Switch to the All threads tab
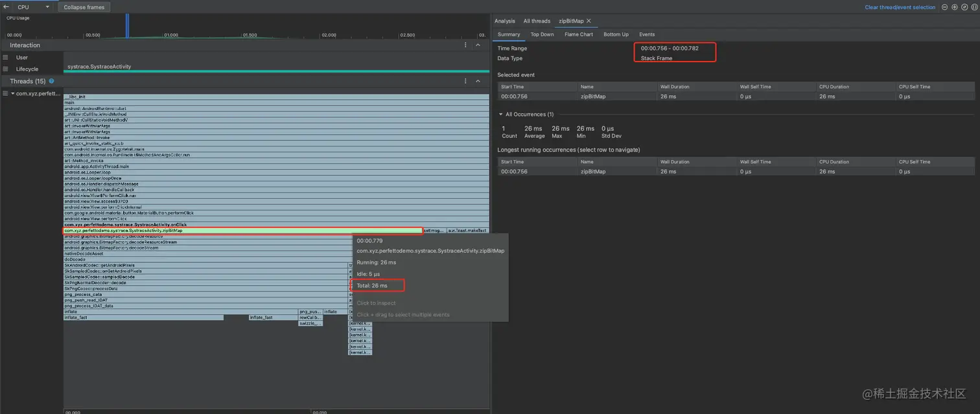The image size is (980, 414). coord(537,21)
